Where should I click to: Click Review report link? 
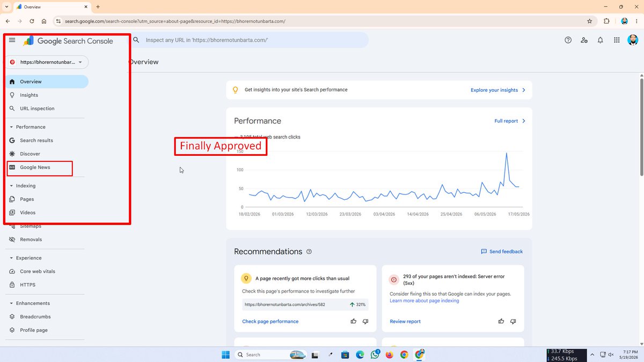pos(405,322)
